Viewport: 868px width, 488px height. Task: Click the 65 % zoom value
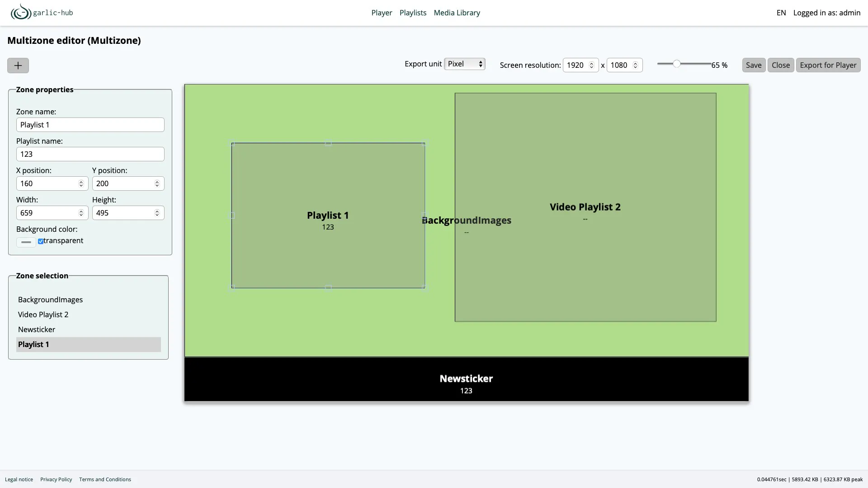click(719, 65)
